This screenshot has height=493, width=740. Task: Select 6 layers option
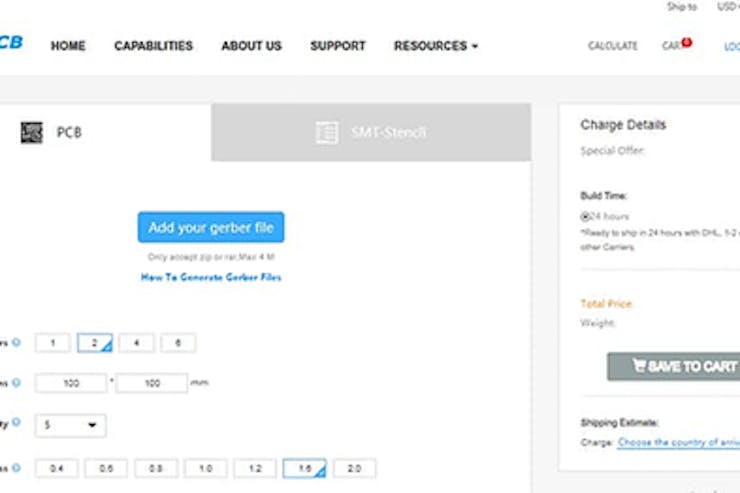point(178,343)
